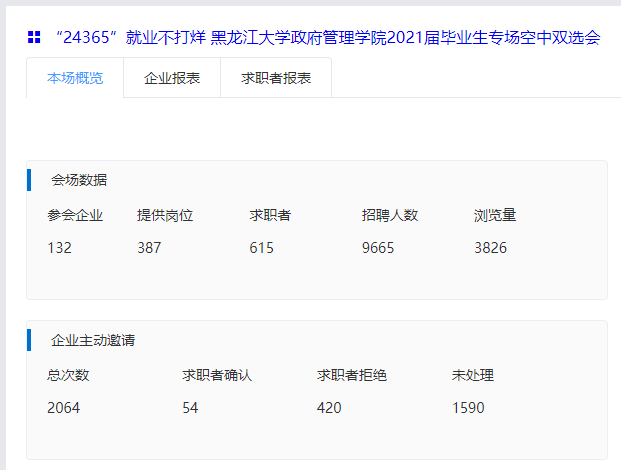The image size is (621, 470).
Task: Select the 参会企业 label
Action: [x=75, y=215]
